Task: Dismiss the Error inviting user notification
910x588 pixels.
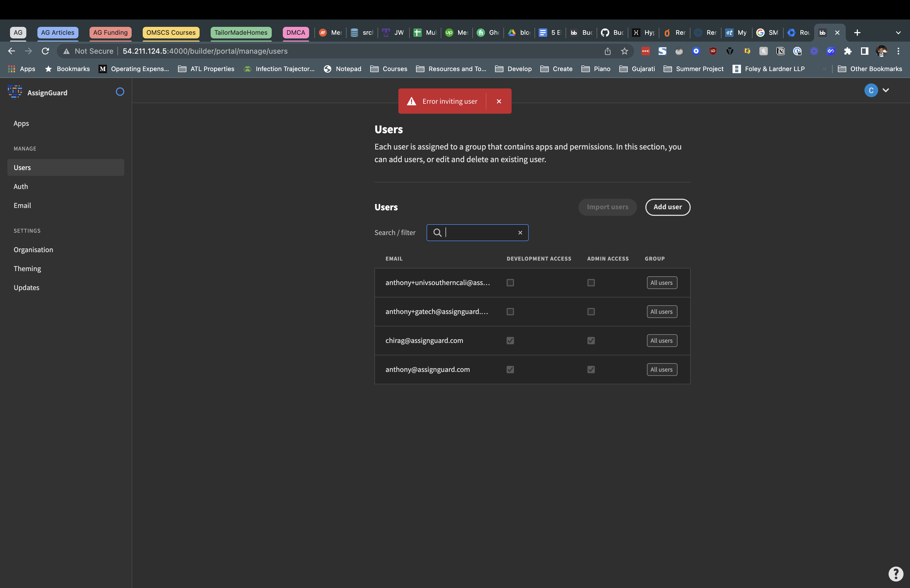Action: [x=499, y=101]
